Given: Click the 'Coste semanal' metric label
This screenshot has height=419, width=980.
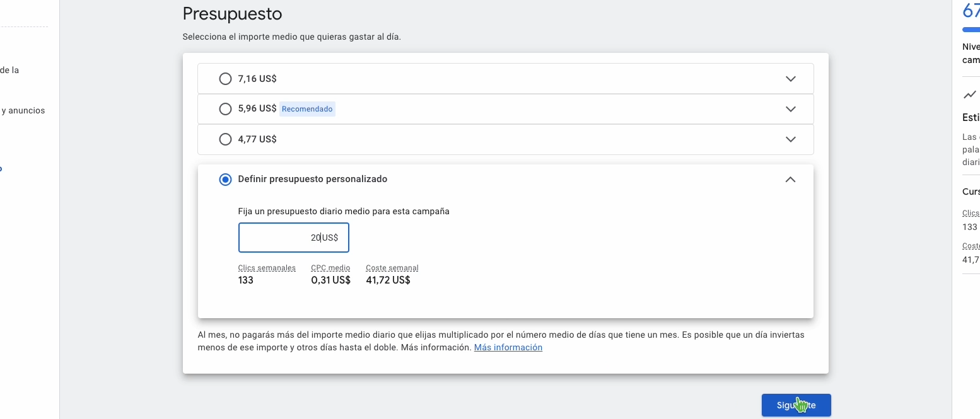Looking at the screenshot, I should tap(392, 268).
